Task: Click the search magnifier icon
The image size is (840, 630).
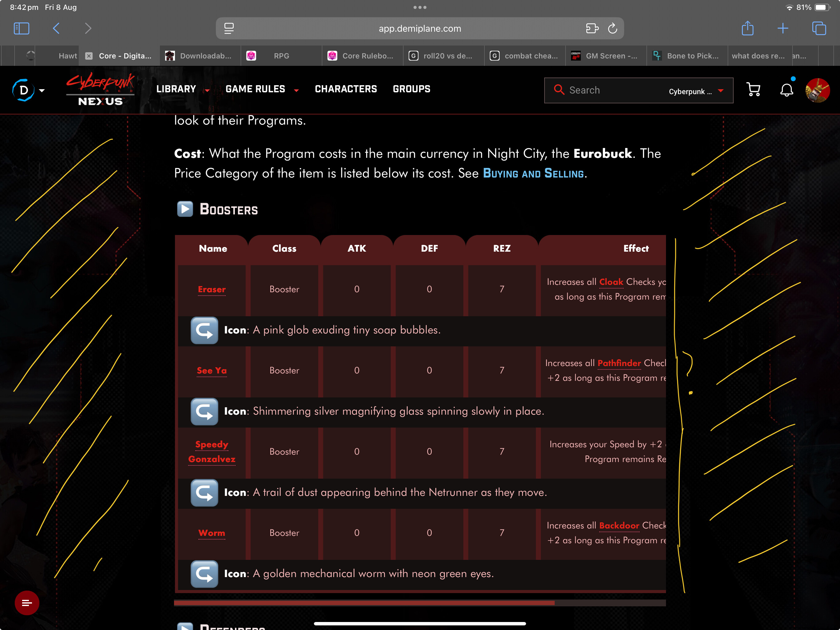Action: click(x=559, y=90)
